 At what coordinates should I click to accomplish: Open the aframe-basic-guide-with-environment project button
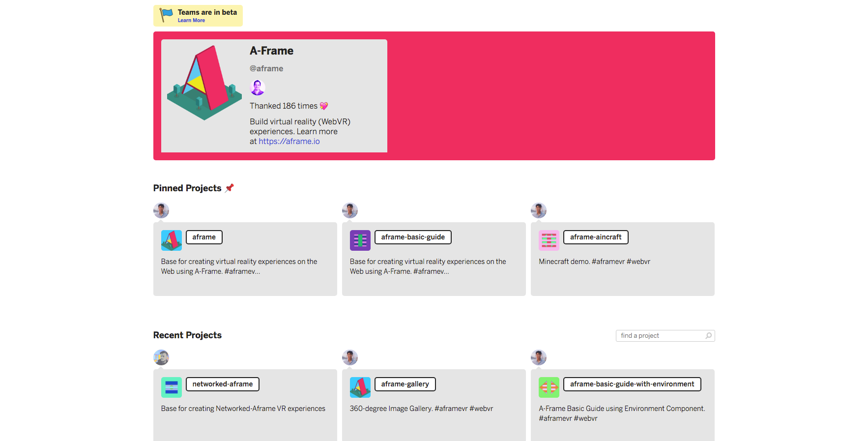click(x=632, y=384)
